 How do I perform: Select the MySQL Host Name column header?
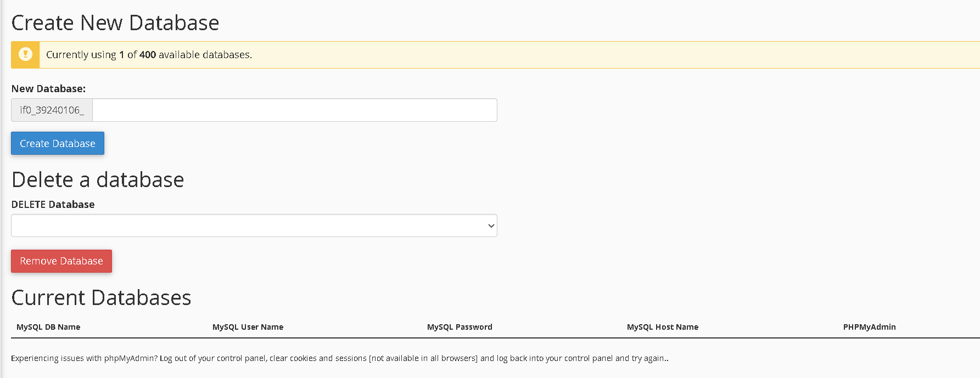(663, 327)
